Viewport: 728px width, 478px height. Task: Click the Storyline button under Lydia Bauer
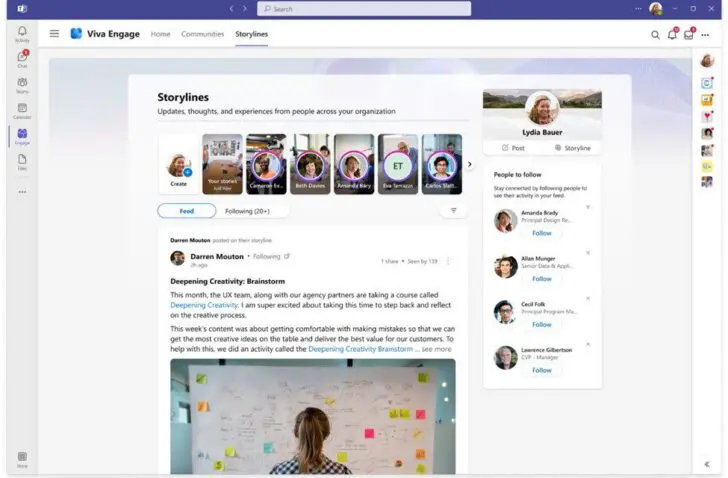[x=572, y=148]
